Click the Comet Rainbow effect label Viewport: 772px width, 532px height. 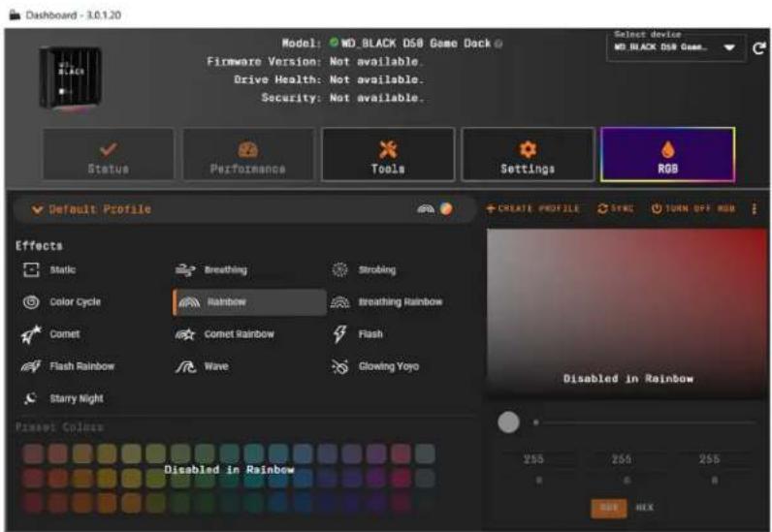pyautogui.click(x=239, y=334)
